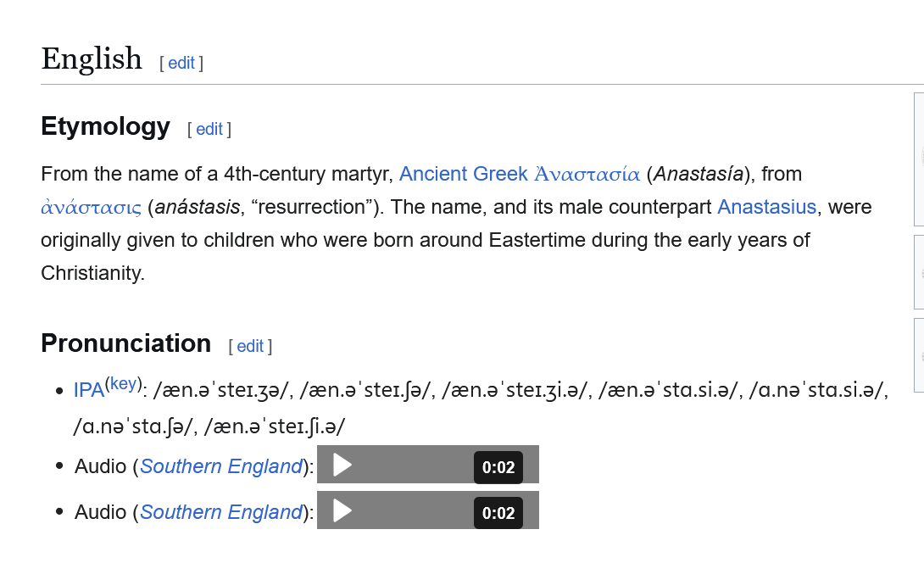The width and height of the screenshot is (924, 563).
Task: Edit the Pronunciation section
Action: pos(250,346)
